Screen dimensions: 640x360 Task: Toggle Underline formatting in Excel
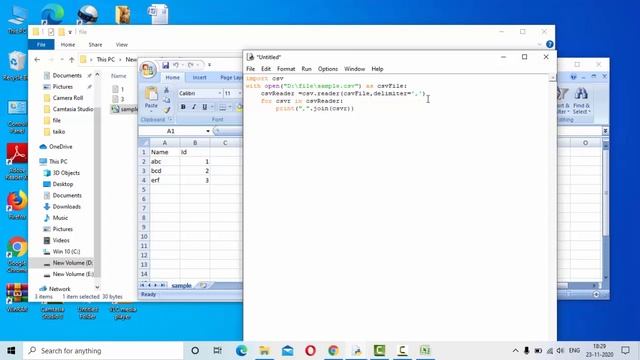click(x=204, y=107)
